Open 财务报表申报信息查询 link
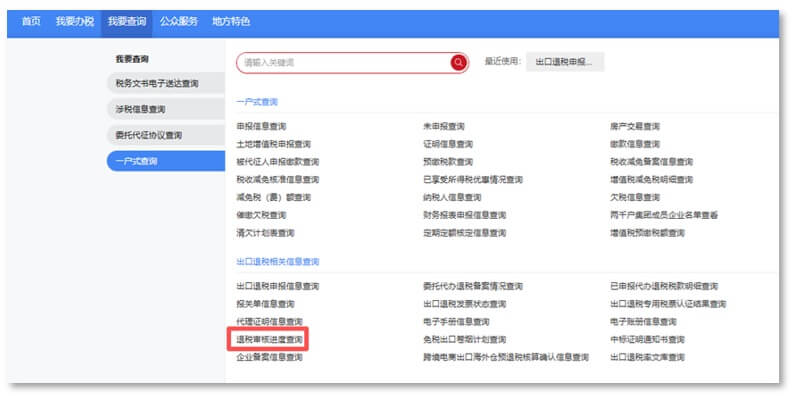 464,215
